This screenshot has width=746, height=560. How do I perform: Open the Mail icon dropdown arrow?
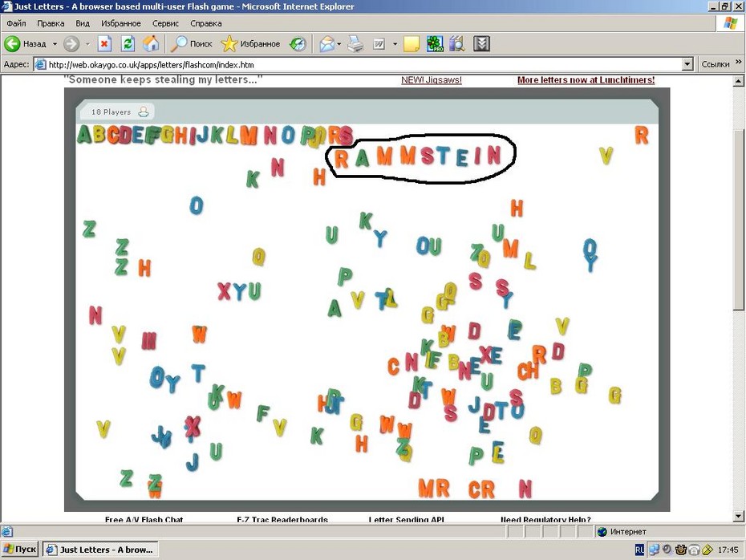point(339,44)
